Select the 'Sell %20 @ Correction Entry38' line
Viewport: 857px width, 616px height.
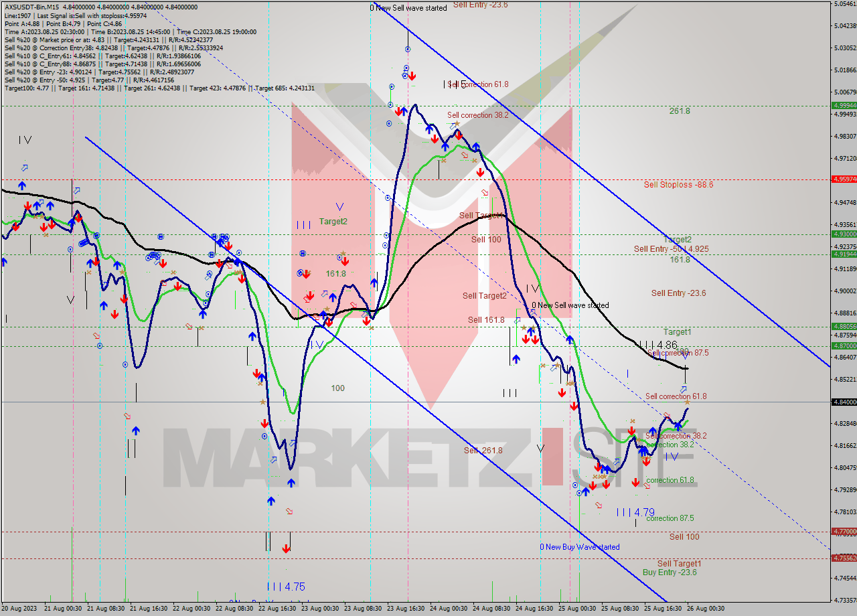point(114,48)
